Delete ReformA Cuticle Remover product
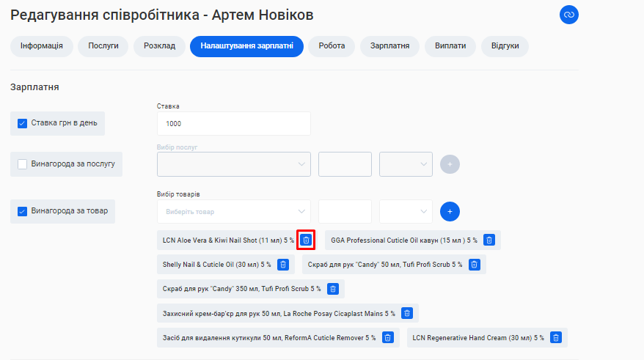This screenshot has width=644, height=360. [x=388, y=338]
